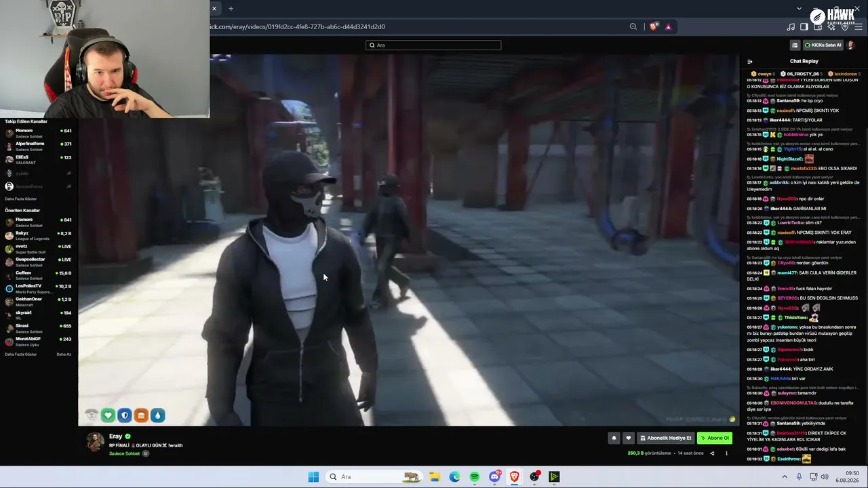
Task: Open the Windows Start menu
Action: (x=313, y=476)
